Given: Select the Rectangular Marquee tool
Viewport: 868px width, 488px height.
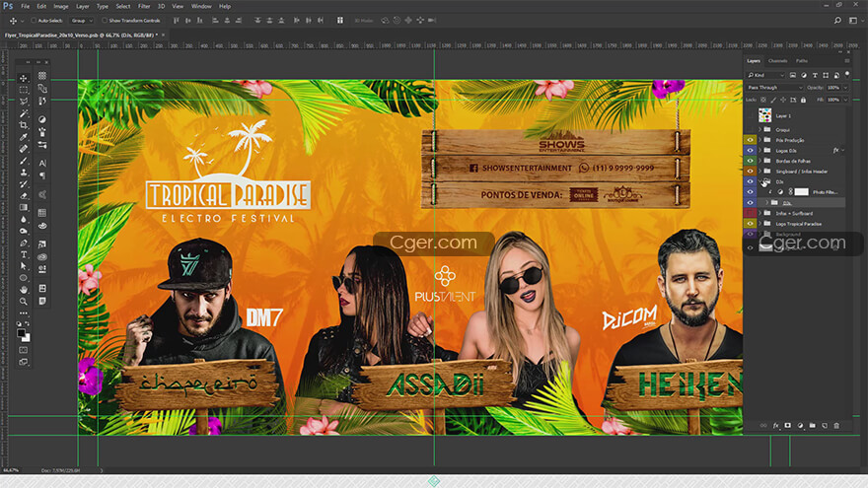Looking at the screenshot, I should (24, 90).
